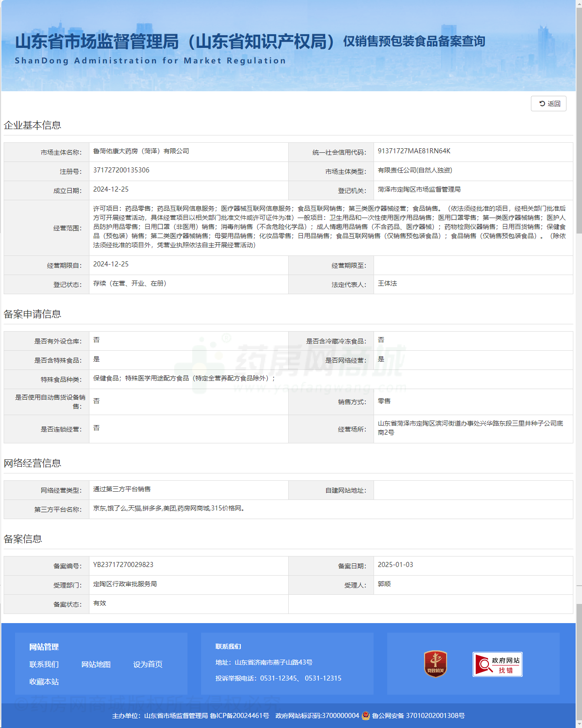Open the 鲁ICP备20024461号 link
The width and height of the screenshot is (582, 728).
click(x=239, y=716)
